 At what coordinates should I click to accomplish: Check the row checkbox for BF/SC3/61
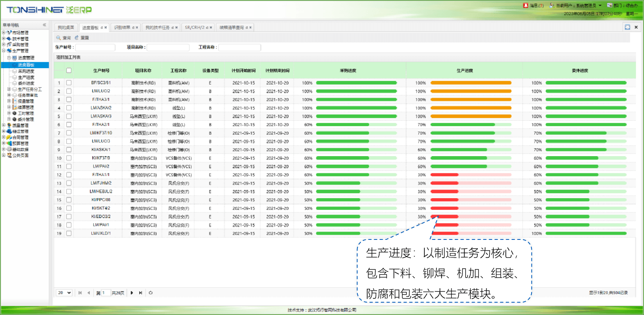tap(69, 83)
